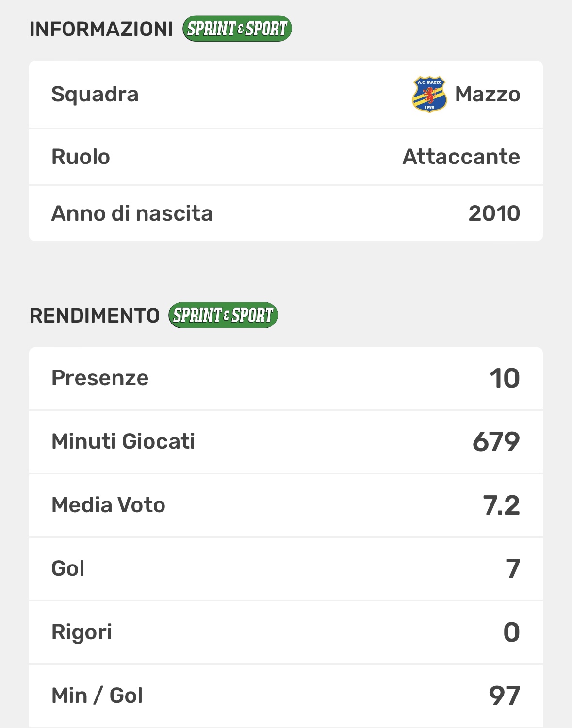Image resolution: width=572 pixels, height=728 pixels.
Task: Click Sprint & Sport badge beside Informazioni
Action: coord(237,29)
